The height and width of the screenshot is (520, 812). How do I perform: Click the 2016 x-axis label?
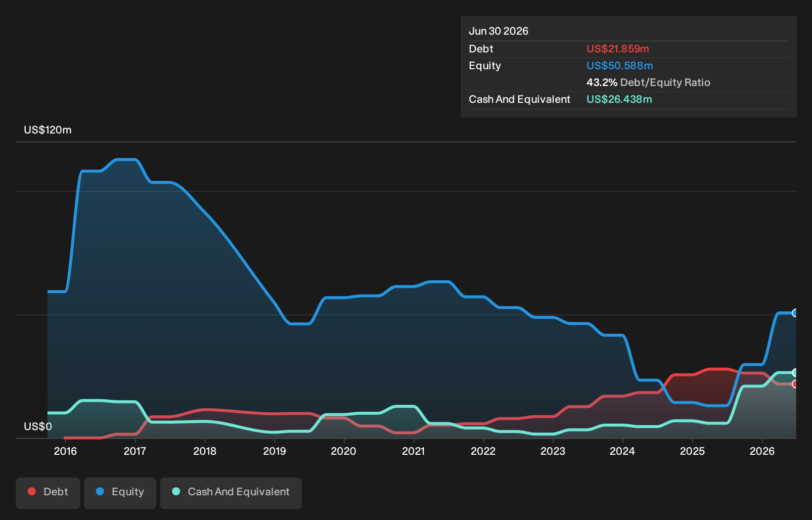(x=65, y=451)
